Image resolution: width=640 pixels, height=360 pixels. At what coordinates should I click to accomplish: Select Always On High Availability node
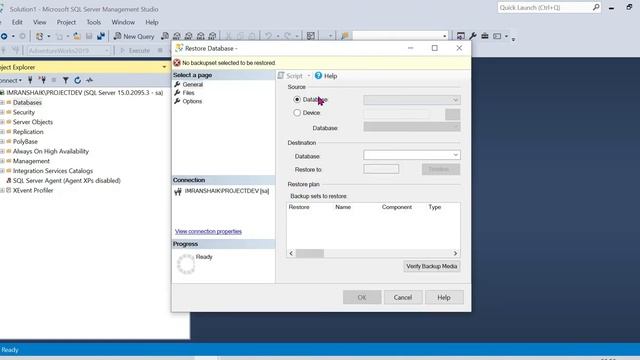(51, 151)
